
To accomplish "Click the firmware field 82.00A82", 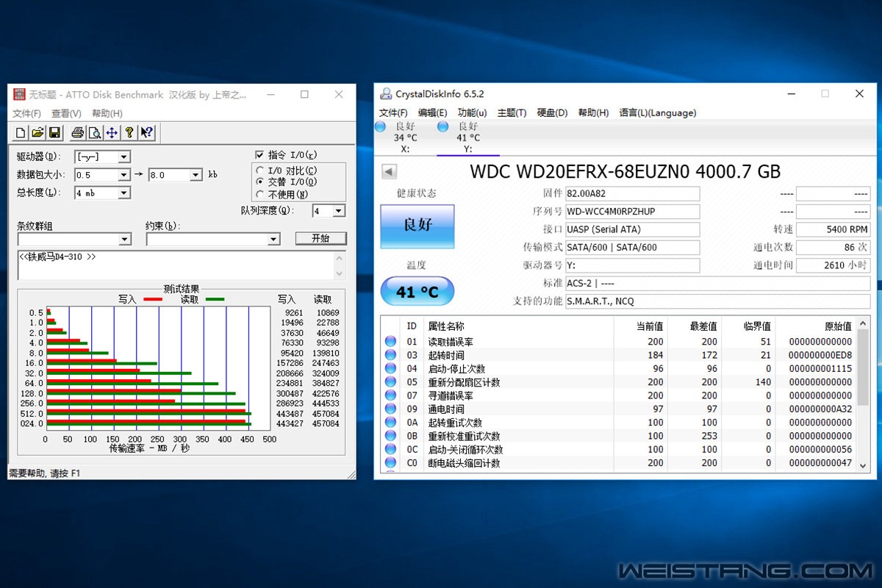I will pos(632,193).
